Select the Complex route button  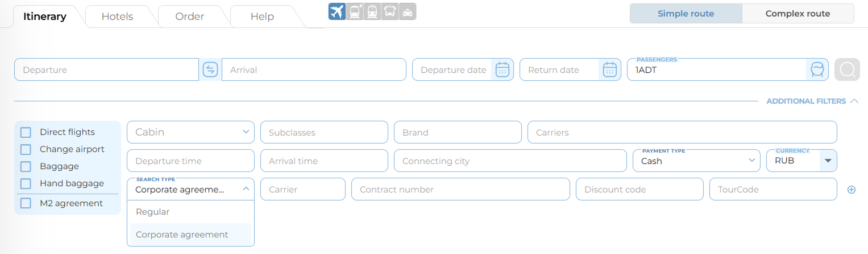coord(798,14)
